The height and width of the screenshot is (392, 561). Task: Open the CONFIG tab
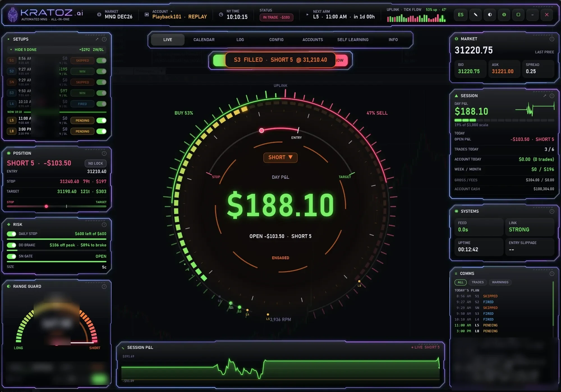tap(276, 40)
